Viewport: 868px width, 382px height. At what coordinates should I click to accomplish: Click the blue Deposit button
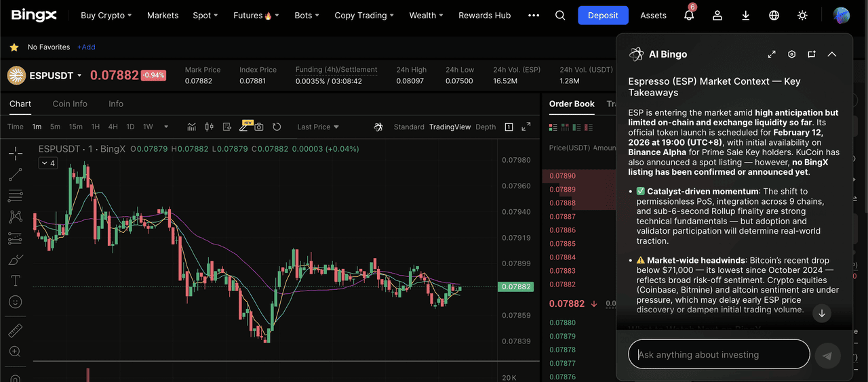coord(603,16)
